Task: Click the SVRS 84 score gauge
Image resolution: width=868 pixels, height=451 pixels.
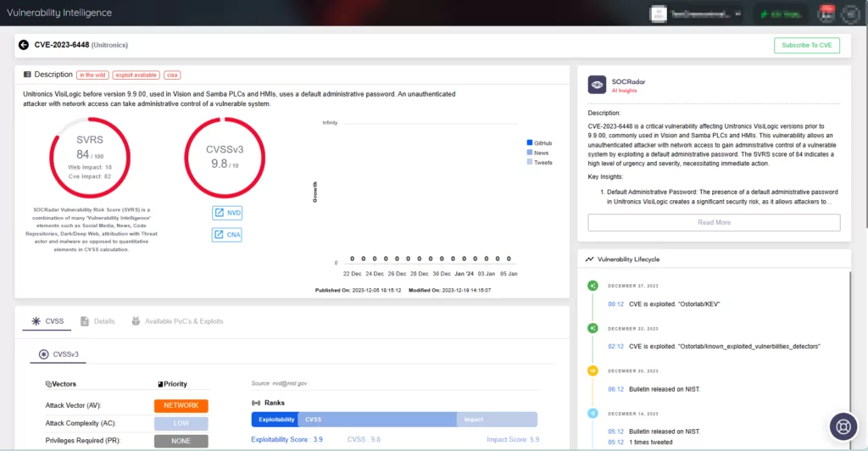Action: click(x=90, y=158)
